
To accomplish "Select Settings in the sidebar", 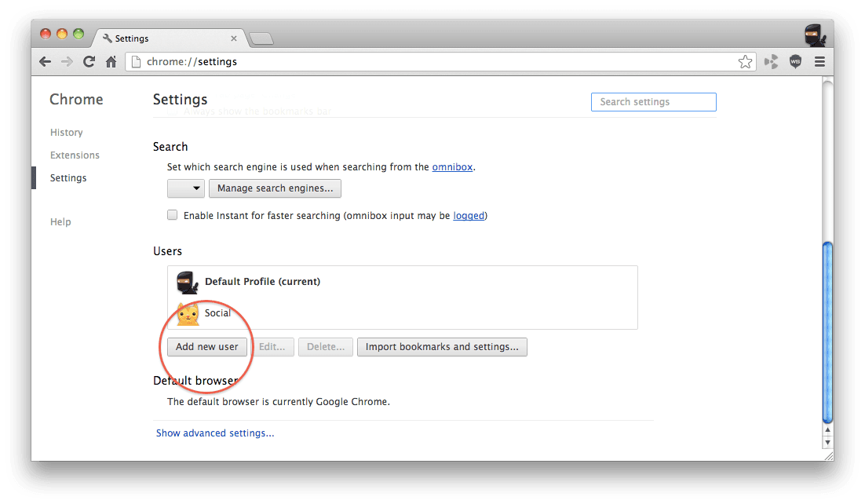I will pos(68,177).
